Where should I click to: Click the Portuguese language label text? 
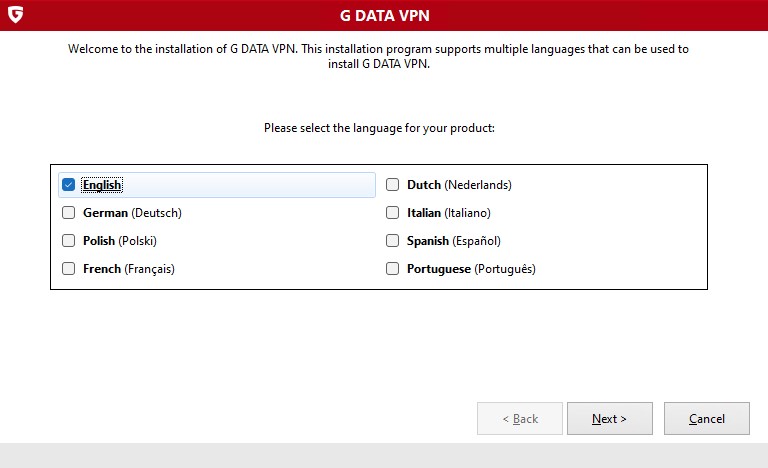tap(471, 269)
